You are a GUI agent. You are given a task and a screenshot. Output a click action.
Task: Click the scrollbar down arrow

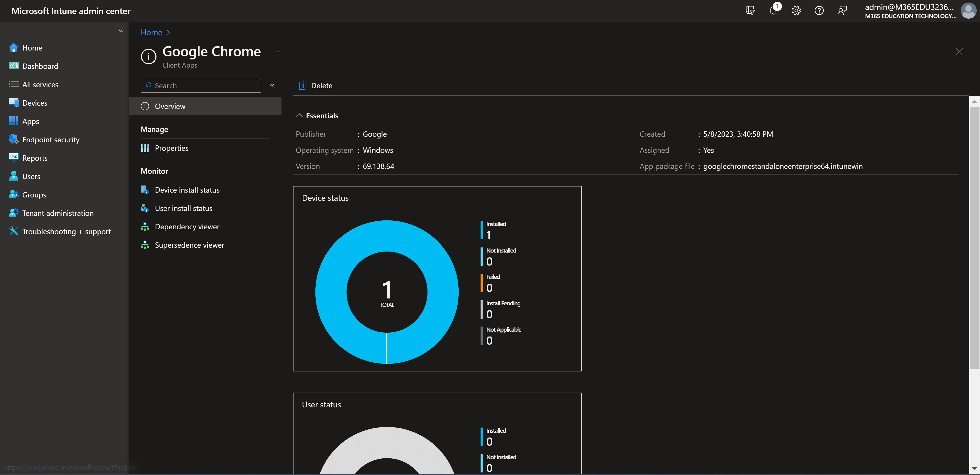click(974, 468)
